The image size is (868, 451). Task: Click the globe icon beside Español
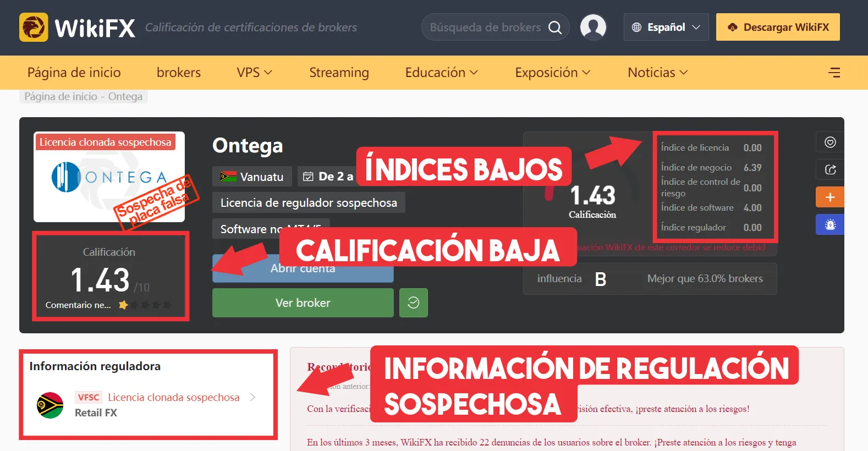(x=636, y=27)
